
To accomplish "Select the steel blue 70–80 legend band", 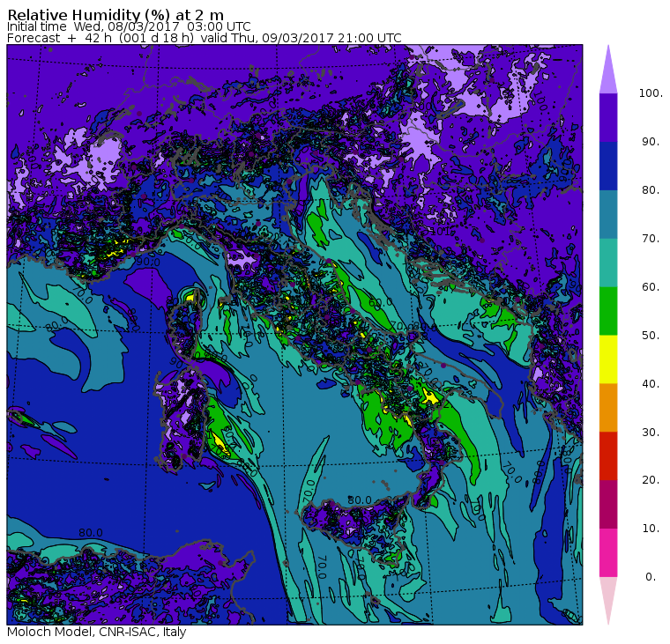I will 608,214.
